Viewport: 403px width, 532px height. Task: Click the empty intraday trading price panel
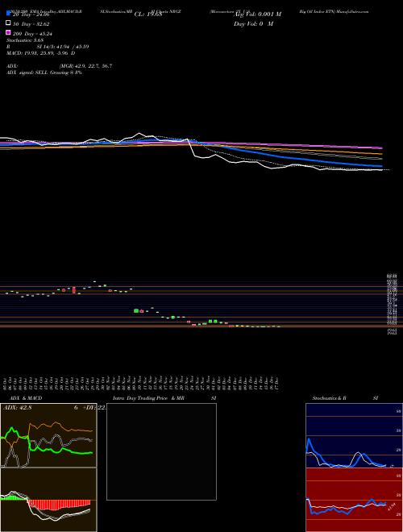[161, 451]
